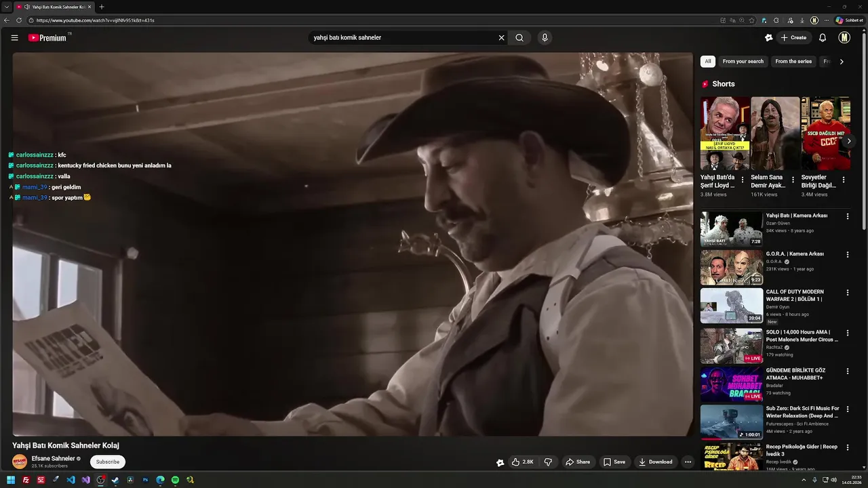Select the All filter chip

[x=708, y=61]
